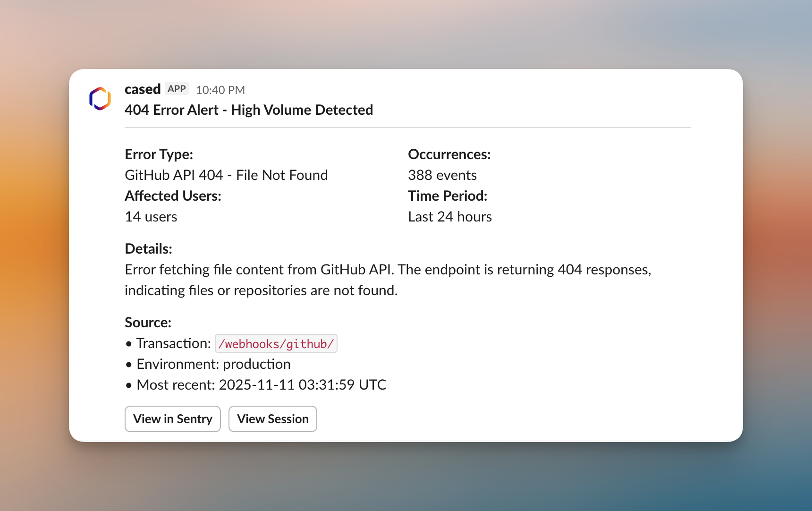The height and width of the screenshot is (511, 812).
Task: Select the /webhooks/github/ transaction code snippet
Action: click(x=276, y=343)
